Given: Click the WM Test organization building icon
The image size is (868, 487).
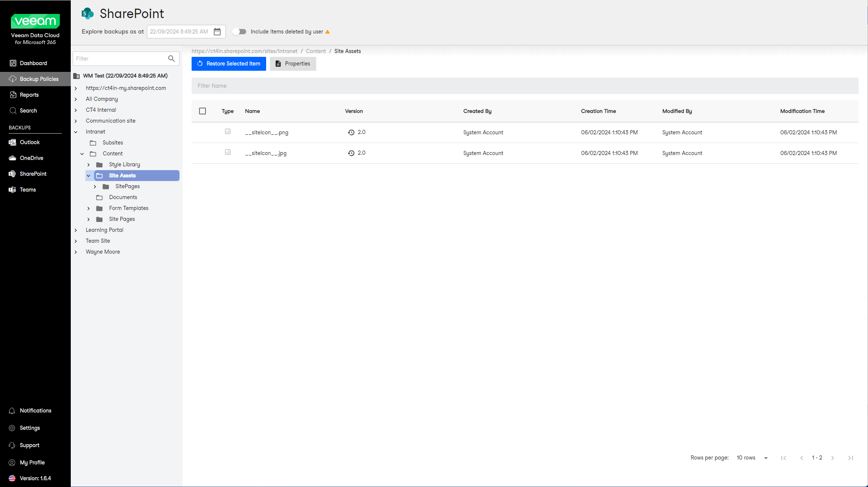Looking at the screenshot, I should (76, 76).
